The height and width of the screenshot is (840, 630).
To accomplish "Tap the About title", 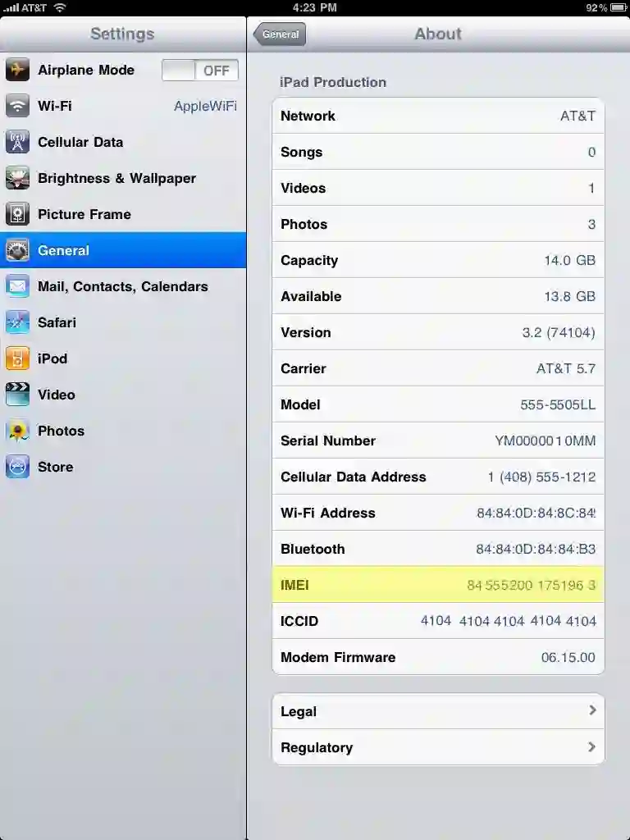I will click(438, 34).
